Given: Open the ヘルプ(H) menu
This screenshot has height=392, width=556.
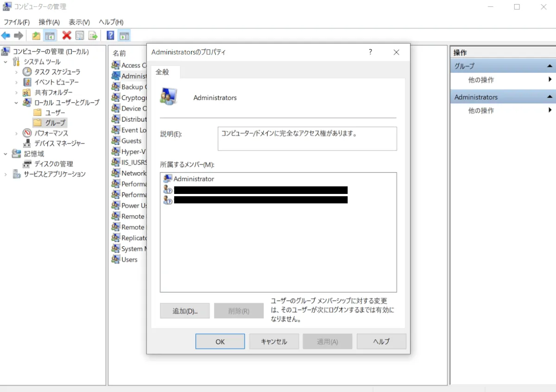Looking at the screenshot, I should 111,22.
